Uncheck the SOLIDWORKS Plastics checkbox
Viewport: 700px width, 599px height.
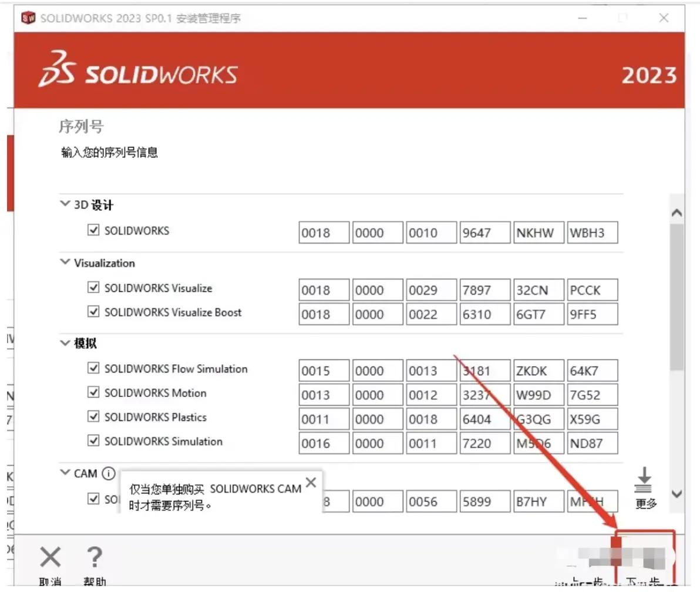[x=93, y=416]
